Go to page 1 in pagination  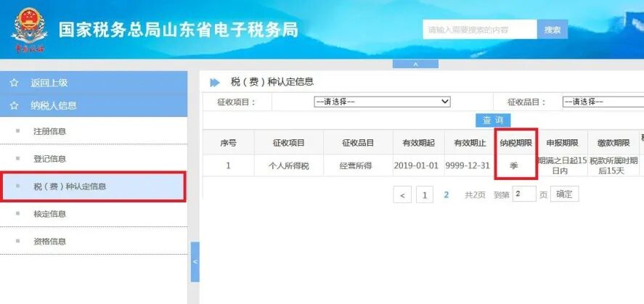pyautogui.click(x=425, y=194)
